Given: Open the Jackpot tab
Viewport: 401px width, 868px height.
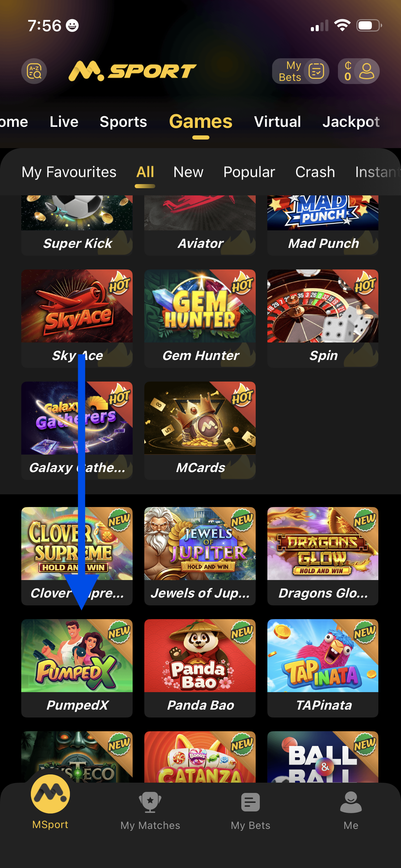Looking at the screenshot, I should 351,122.
